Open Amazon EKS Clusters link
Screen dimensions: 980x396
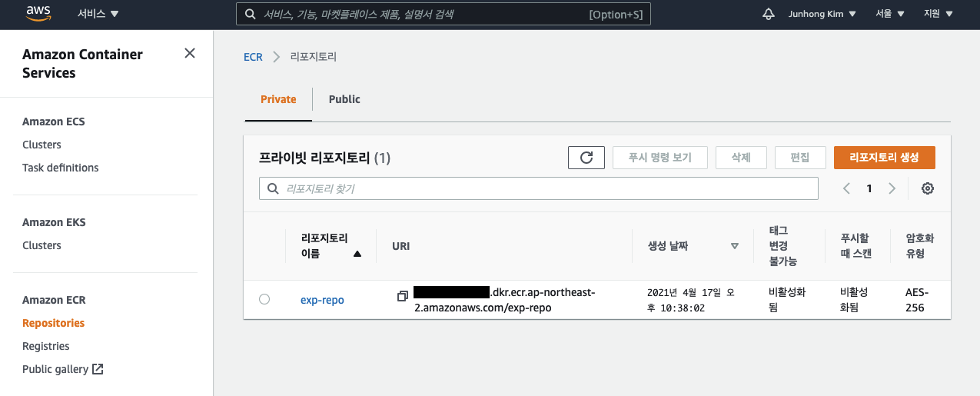pos(42,245)
